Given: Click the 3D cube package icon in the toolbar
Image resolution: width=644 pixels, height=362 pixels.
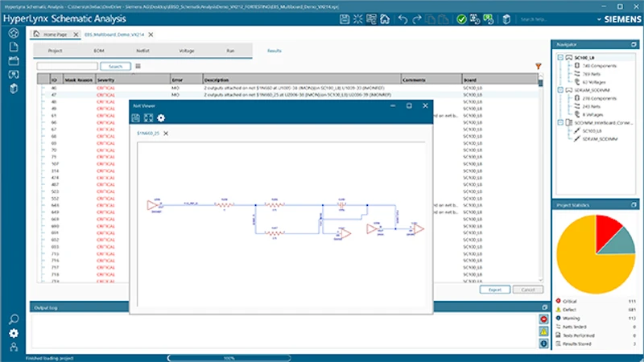Looking at the screenshot, I should [506, 19].
